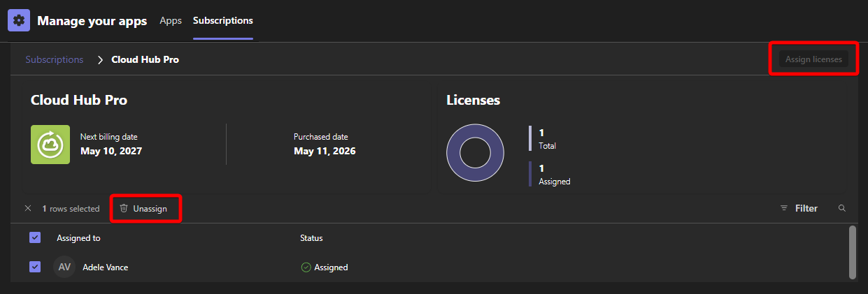Click the licenses donut chart
The width and height of the screenshot is (868, 294).
475,152
